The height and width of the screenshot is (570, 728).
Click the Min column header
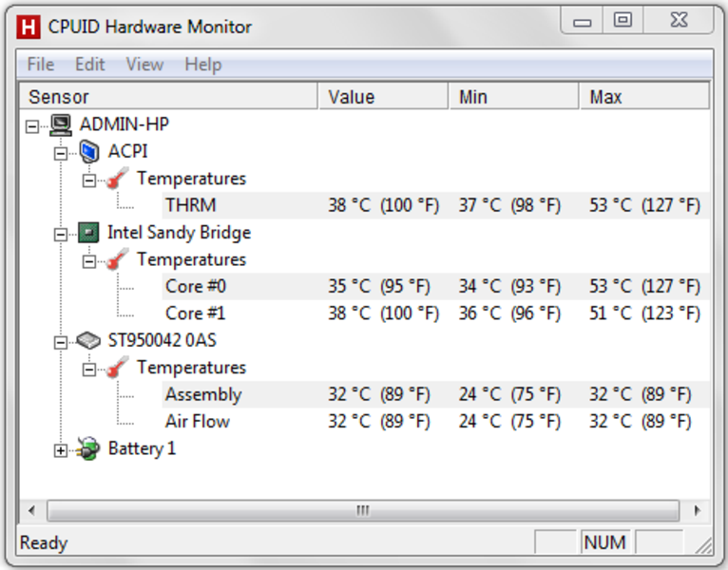tap(514, 97)
